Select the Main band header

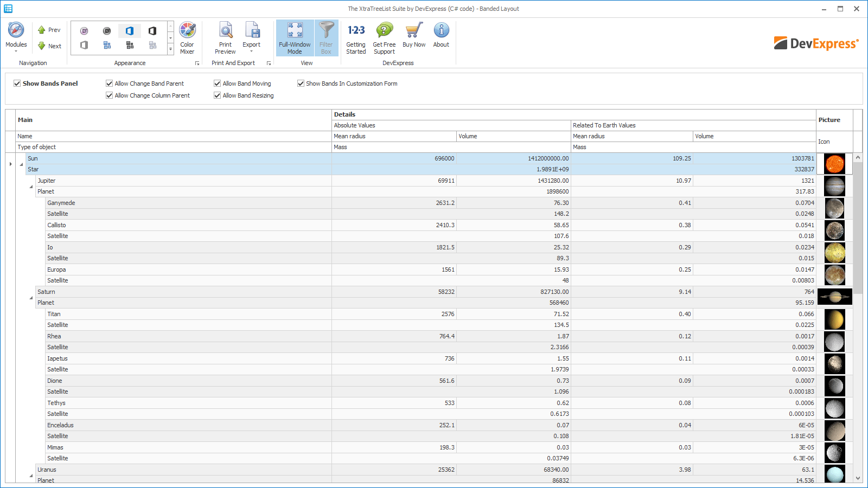click(x=174, y=120)
